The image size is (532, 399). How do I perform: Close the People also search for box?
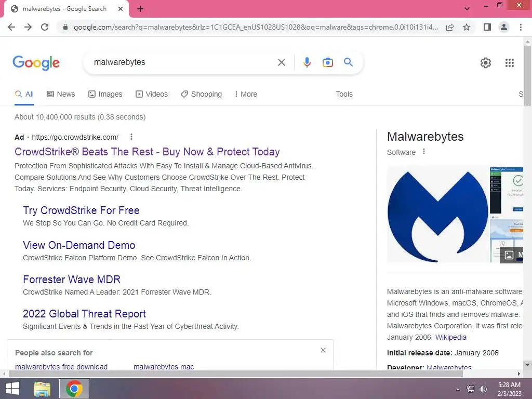pos(323,350)
